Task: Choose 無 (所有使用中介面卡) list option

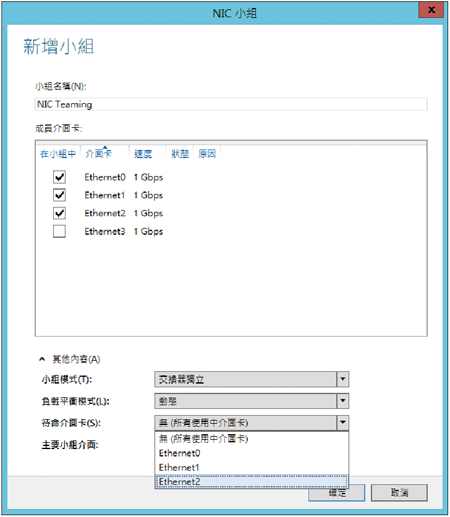Action: point(252,439)
